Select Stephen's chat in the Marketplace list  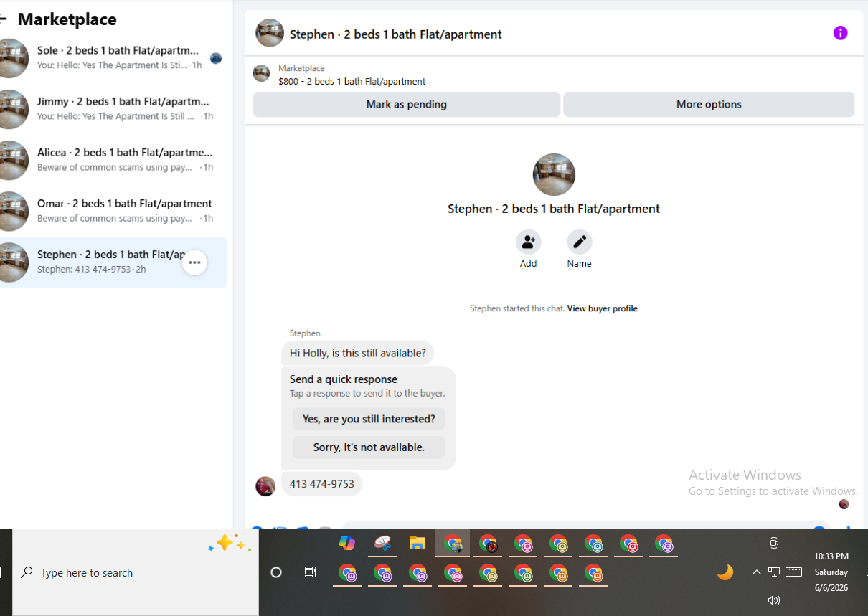113,262
